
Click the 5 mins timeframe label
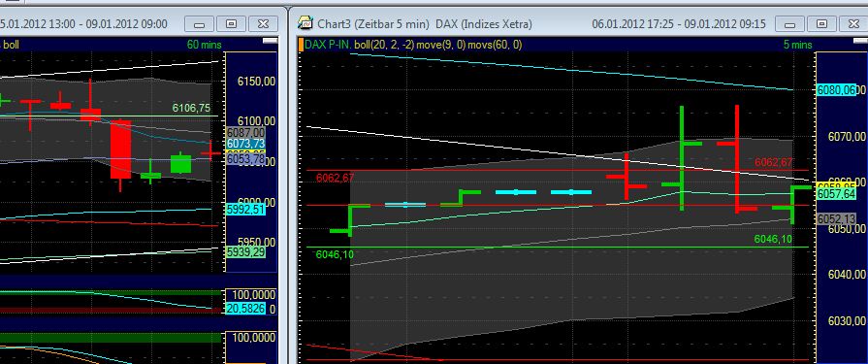point(798,45)
